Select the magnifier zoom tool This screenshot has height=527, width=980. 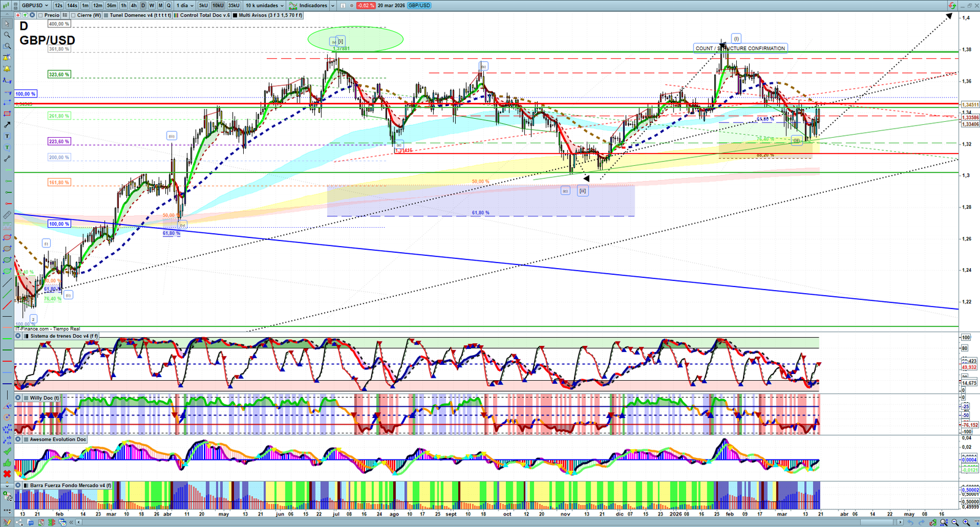point(7,35)
